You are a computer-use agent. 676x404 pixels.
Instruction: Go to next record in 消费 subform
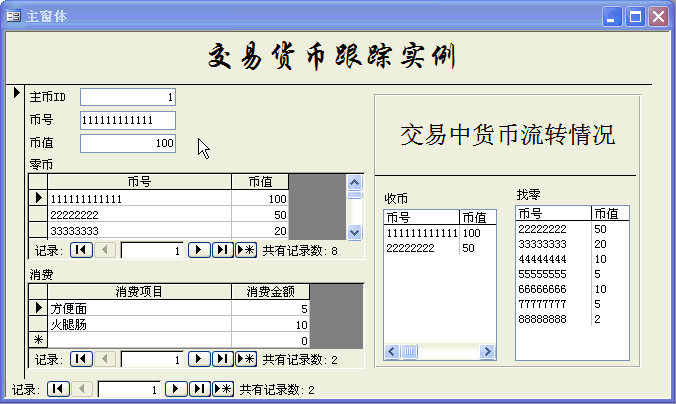(x=199, y=359)
